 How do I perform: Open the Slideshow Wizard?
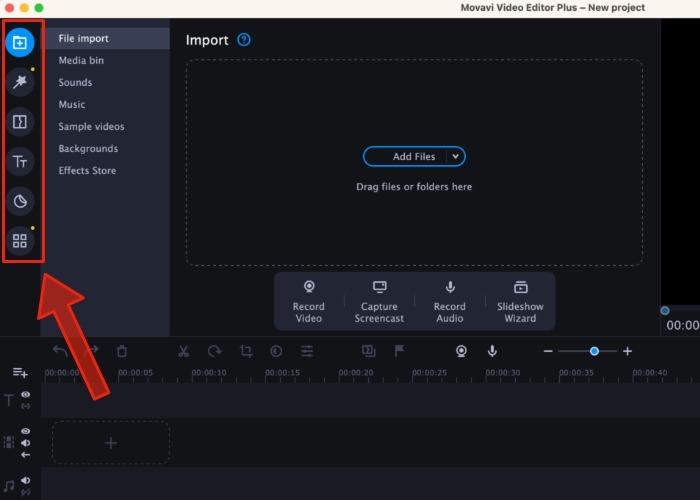coord(521,301)
